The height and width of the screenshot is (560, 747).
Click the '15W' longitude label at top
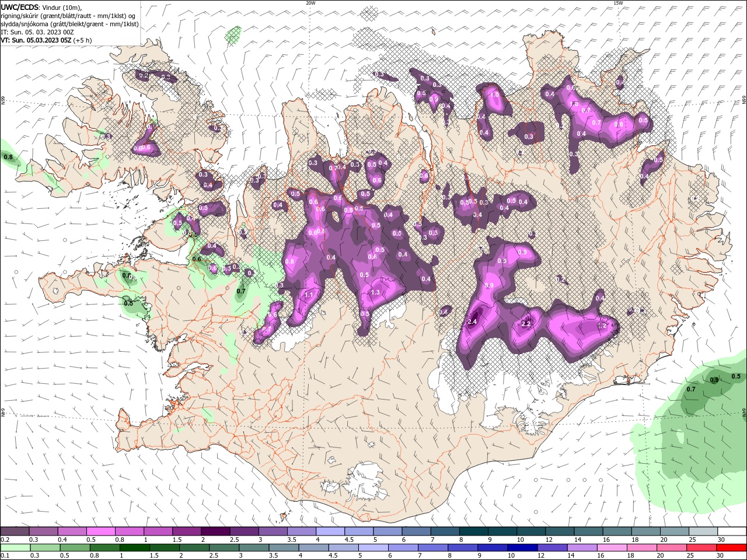pyautogui.click(x=618, y=3)
